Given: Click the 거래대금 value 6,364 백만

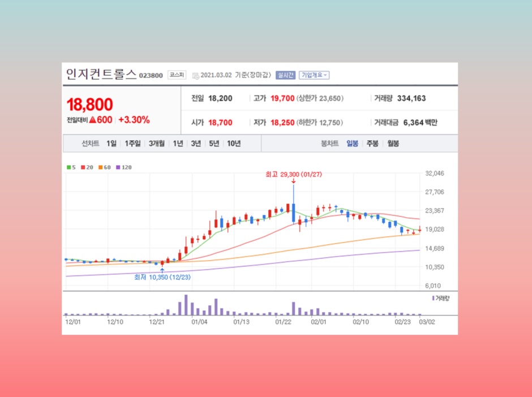Looking at the screenshot, I should pos(421,122).
